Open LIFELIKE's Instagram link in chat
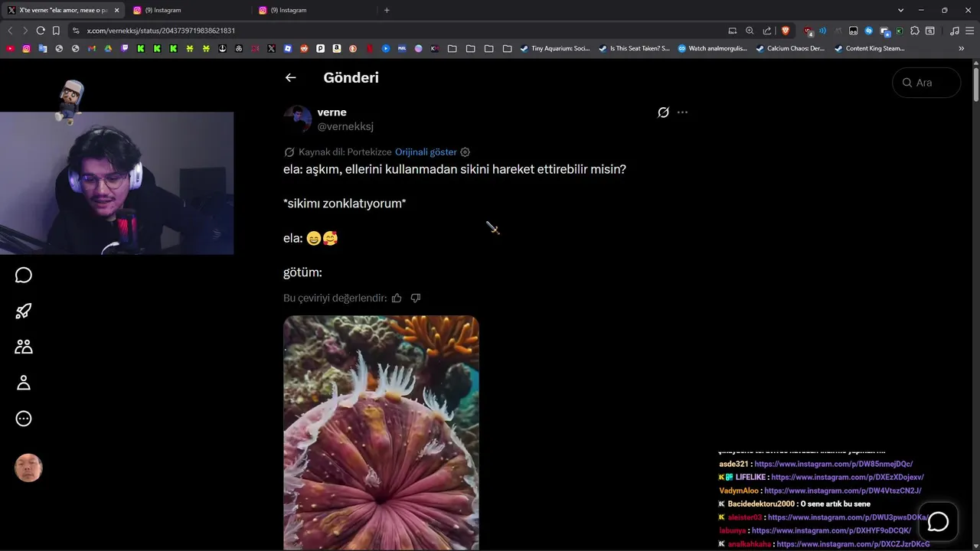The image size is (980, 551). click(848, 478)
